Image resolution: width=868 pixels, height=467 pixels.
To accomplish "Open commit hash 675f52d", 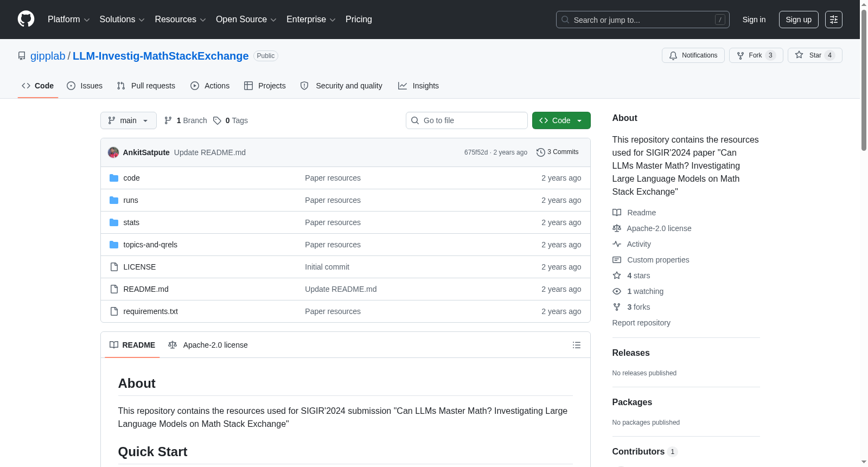I will [x=476, y=152].
